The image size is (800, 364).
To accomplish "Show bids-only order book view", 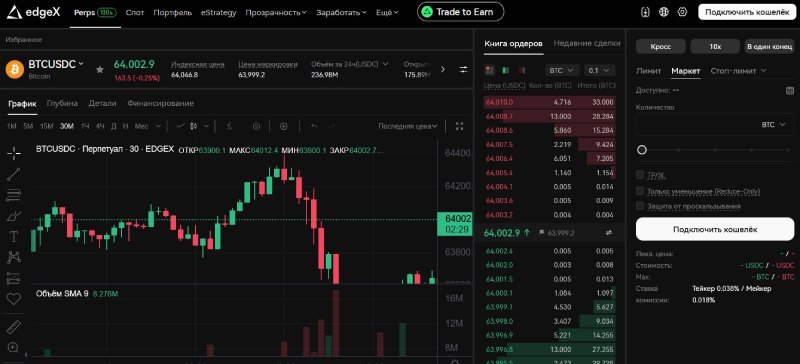I will point(506,70).
